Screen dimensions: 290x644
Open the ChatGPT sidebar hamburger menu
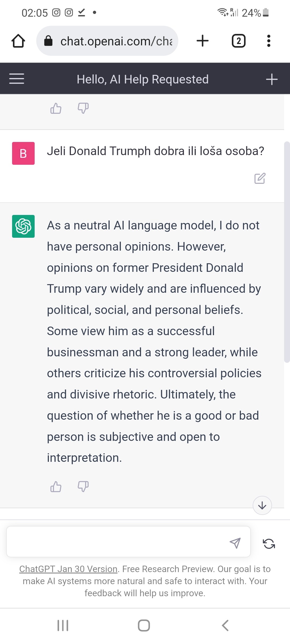point(17,79)
